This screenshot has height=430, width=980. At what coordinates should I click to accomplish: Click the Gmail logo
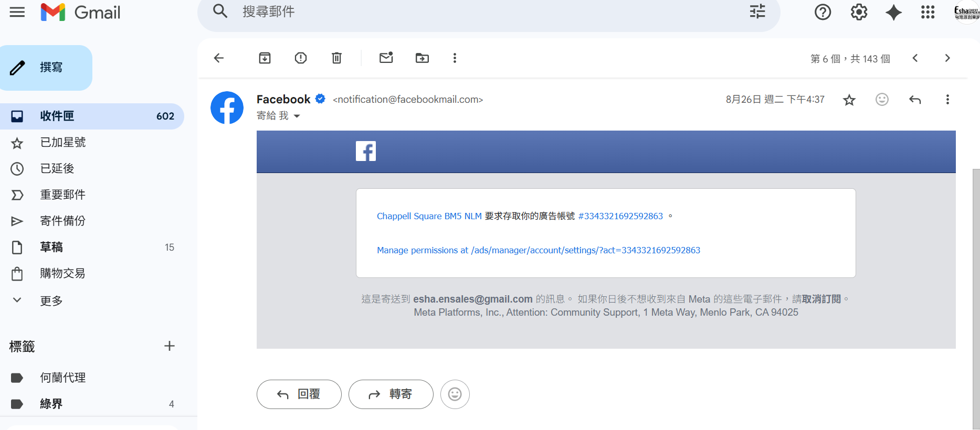(x=80, y=12)
